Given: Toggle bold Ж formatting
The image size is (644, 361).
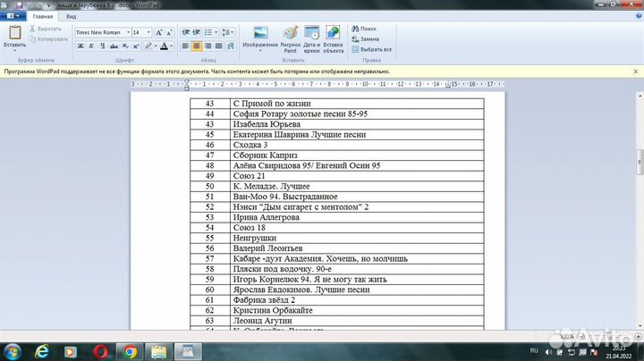Looking at the screenshot, I should click(80, 46).
